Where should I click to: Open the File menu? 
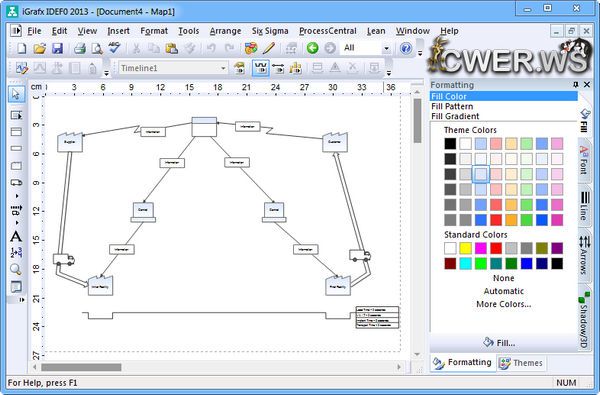tap(34, 31)
